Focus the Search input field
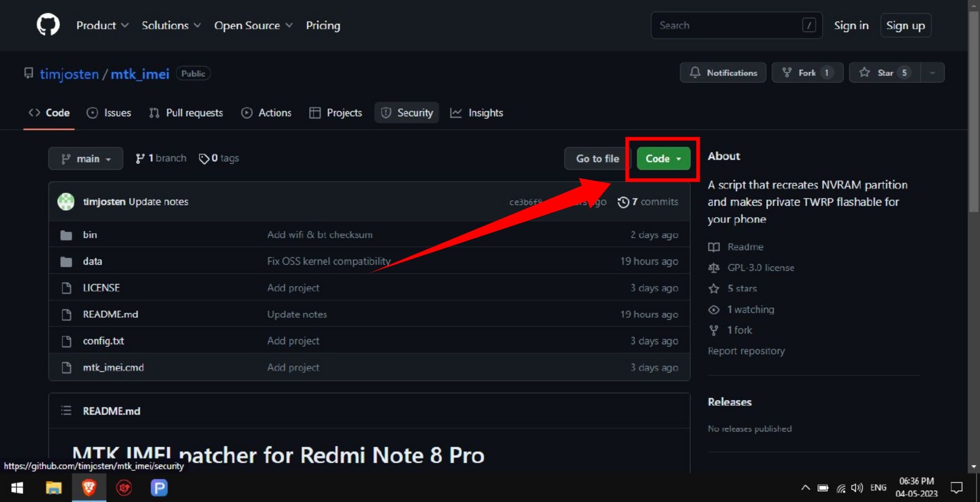 click(737, 25)
